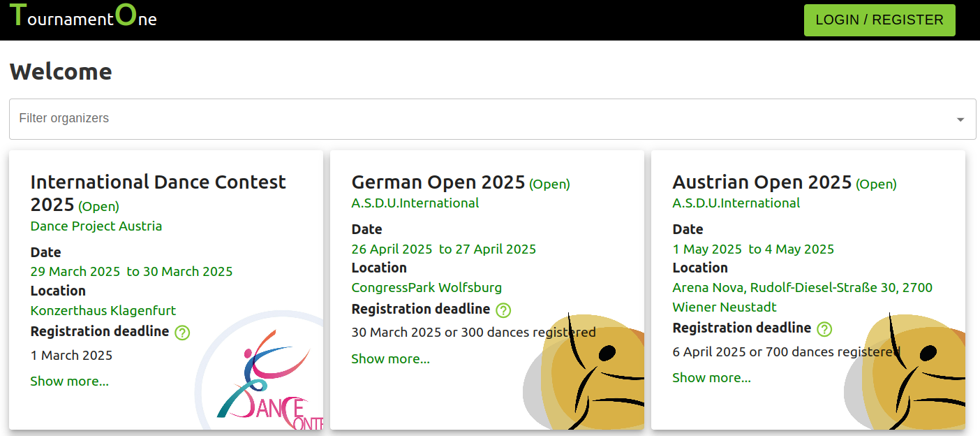The width and height of the screenshot is (980, 436).
Task: Click help icon beside Austrian Open registration deadline
Action: coord(824,329)
